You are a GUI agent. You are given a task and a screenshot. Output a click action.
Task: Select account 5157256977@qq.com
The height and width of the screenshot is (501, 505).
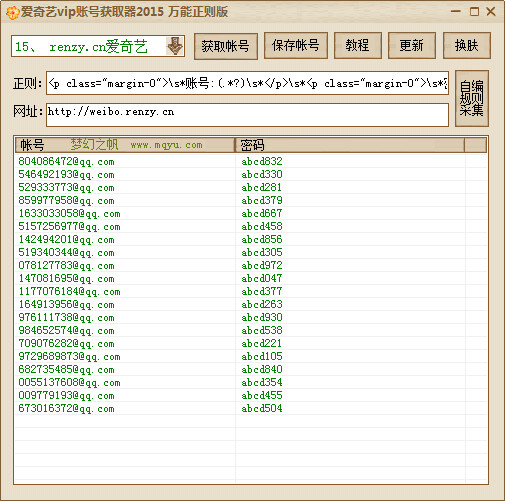click(69, 226)
